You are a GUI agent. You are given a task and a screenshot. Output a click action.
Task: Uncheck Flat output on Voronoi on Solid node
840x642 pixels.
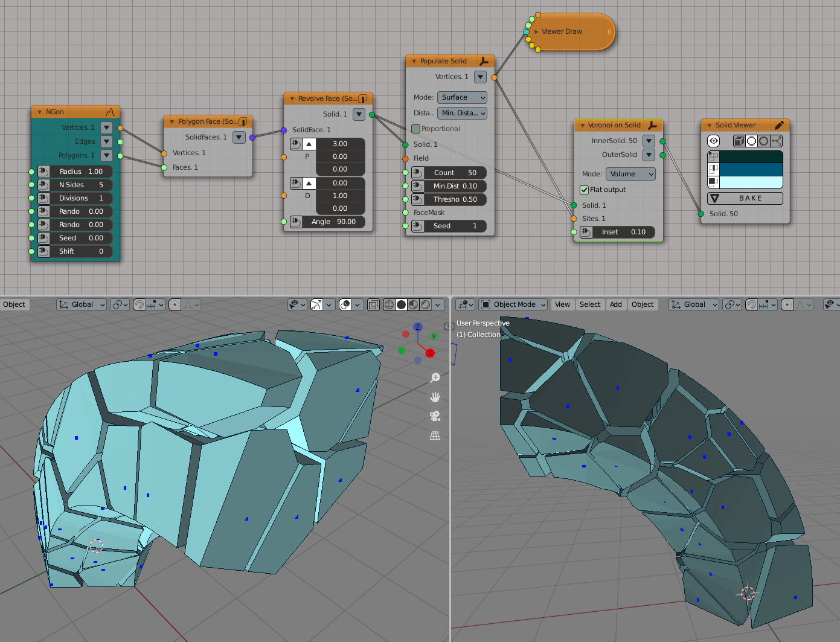click(x=585, y=189)
